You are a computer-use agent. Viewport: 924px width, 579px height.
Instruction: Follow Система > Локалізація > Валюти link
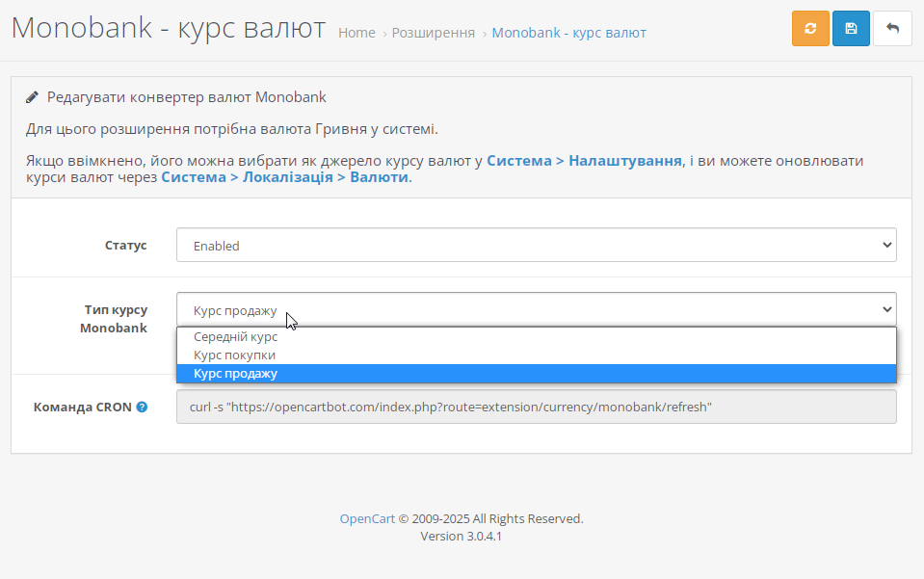pyautogui.click(x=284, y=176)
